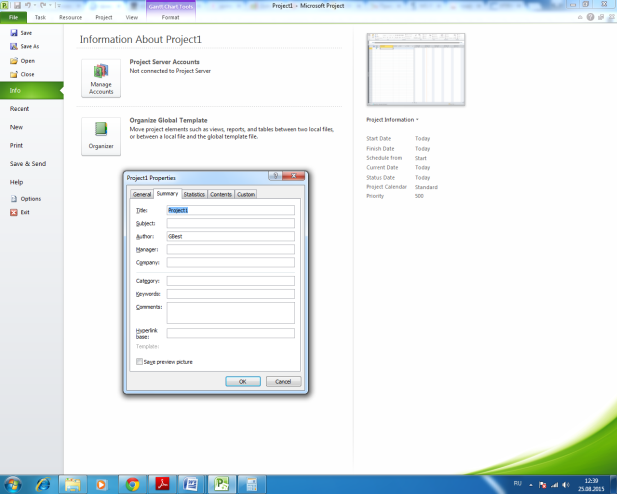Click the Microsoft Project taskbar icon

point(222,485)
